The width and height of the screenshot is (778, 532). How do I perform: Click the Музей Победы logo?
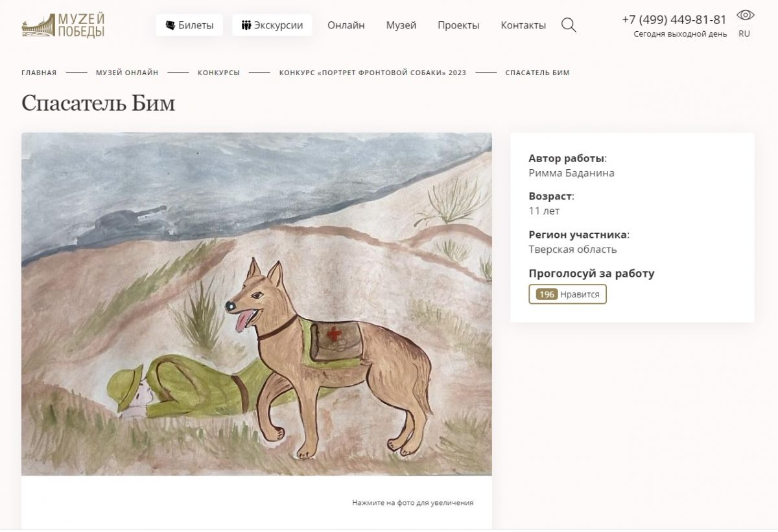[63, 25]
